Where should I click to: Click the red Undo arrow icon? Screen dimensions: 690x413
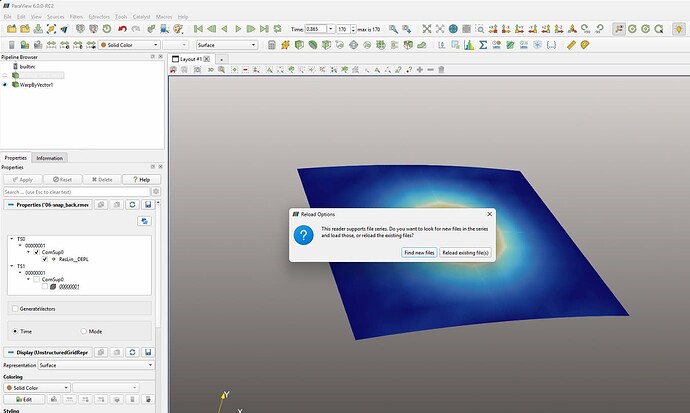tap(122, 29)
